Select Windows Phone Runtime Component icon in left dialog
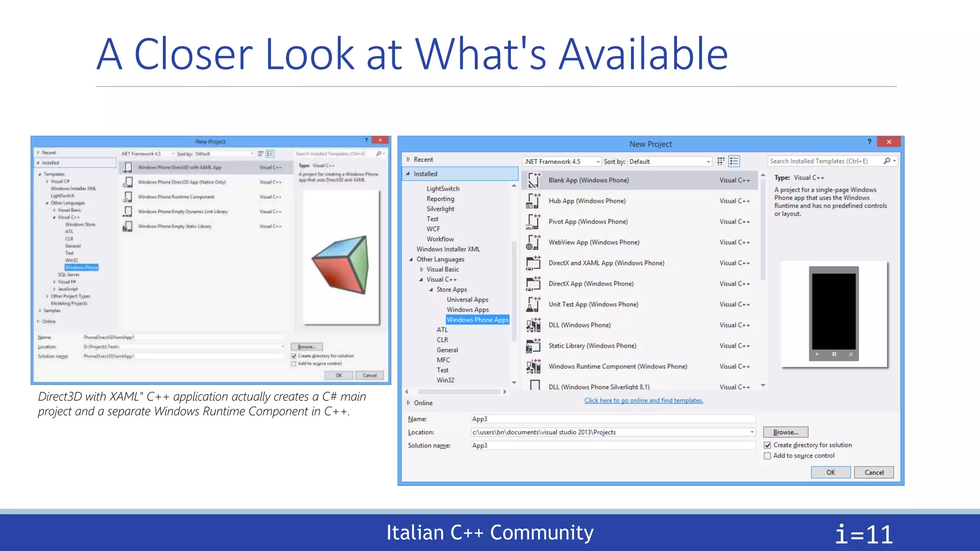The height and width of the screenshot is (551, 980). click(x=128, y=197)
